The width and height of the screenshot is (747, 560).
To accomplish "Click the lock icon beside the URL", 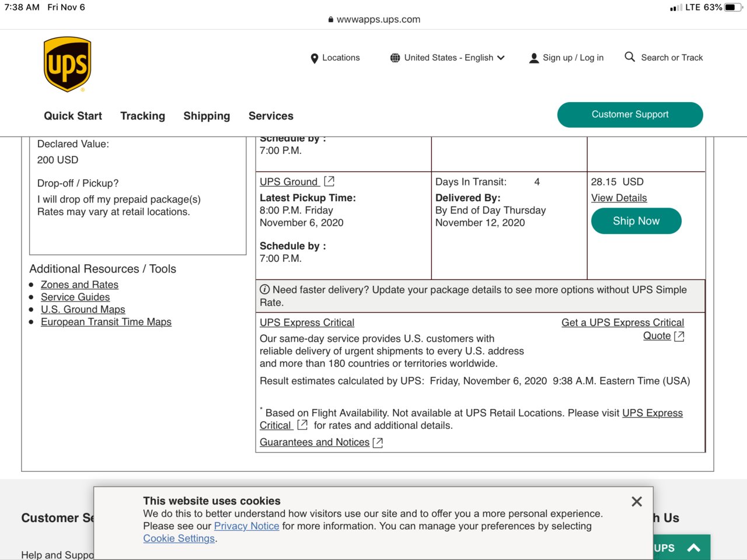I will 331,19.
